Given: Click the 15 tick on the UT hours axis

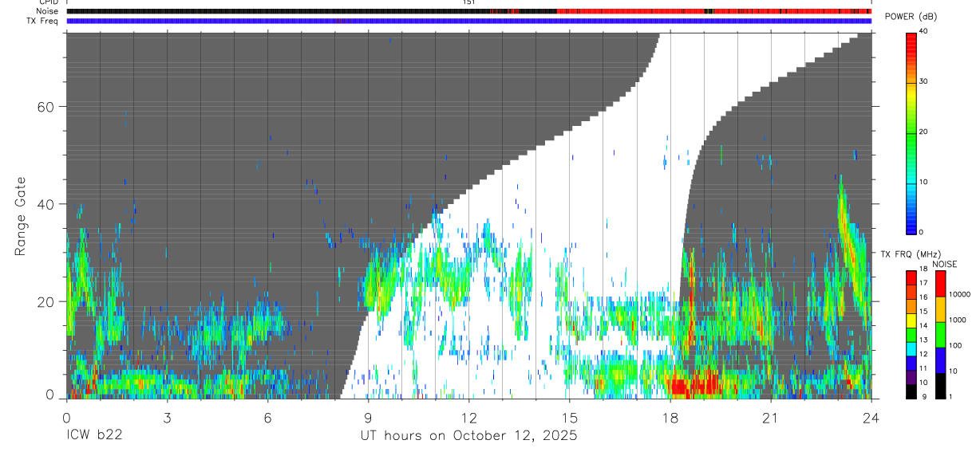Looking at the screenshot, I should click(x=569, y=417).
